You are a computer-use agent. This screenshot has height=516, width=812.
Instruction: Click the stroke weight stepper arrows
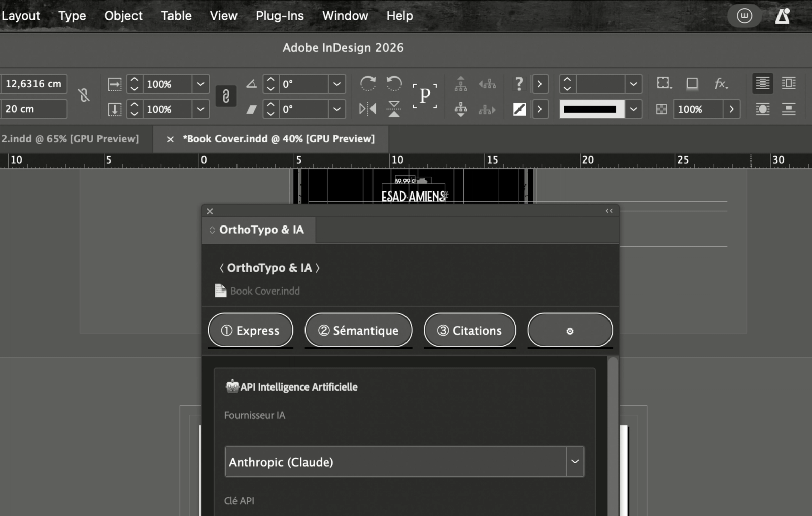(567, 84)
